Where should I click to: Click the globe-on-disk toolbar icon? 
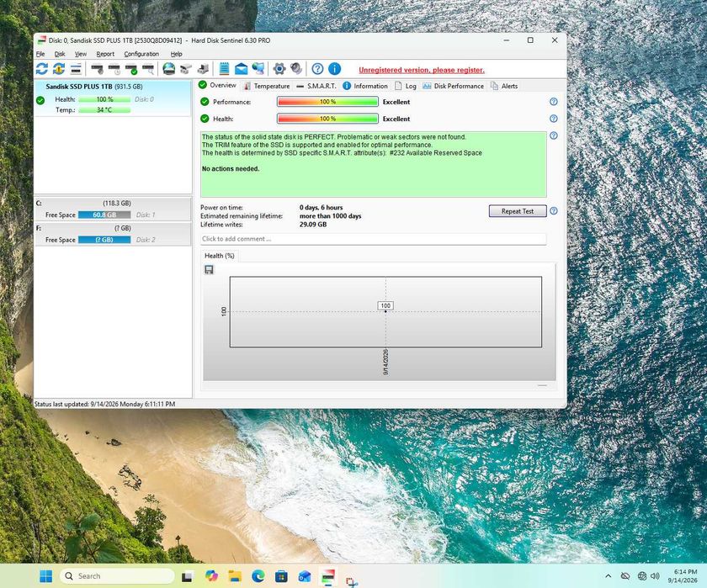(x=168, y=69)
